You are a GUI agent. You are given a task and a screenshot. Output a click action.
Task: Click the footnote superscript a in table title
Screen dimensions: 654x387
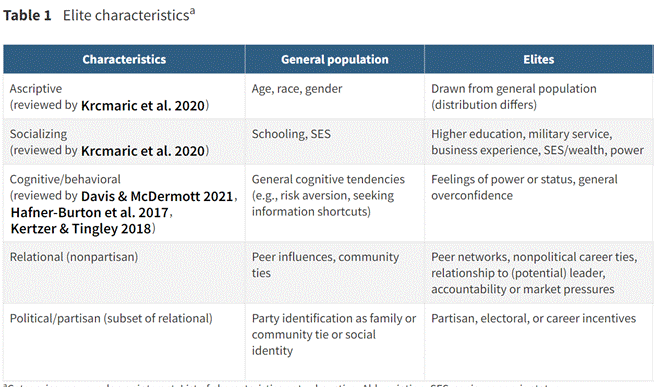click(192, 11)
